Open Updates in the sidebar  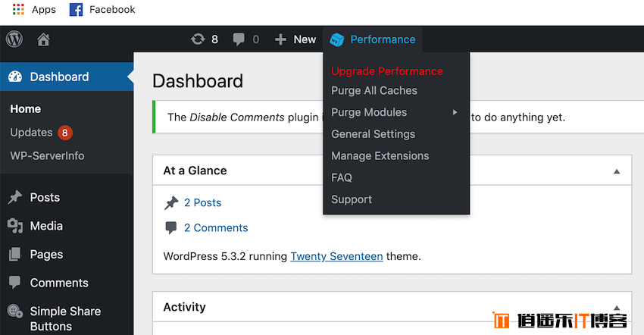click(31, 133)
